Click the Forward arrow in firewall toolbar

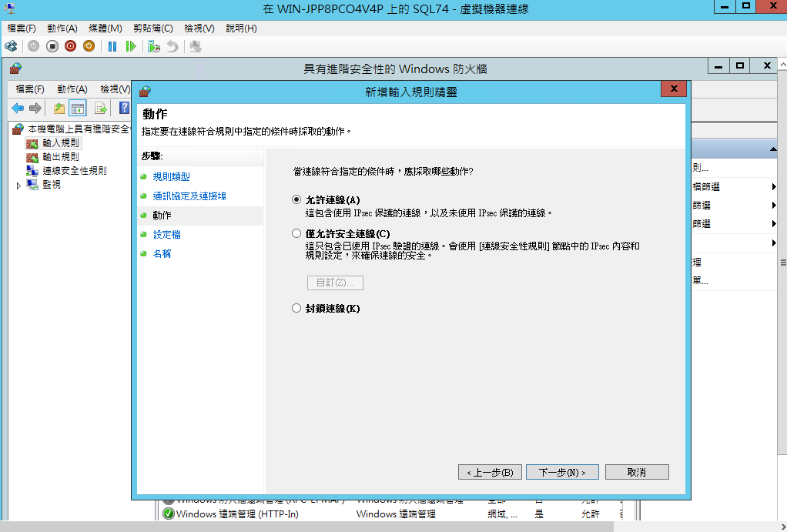35,108
